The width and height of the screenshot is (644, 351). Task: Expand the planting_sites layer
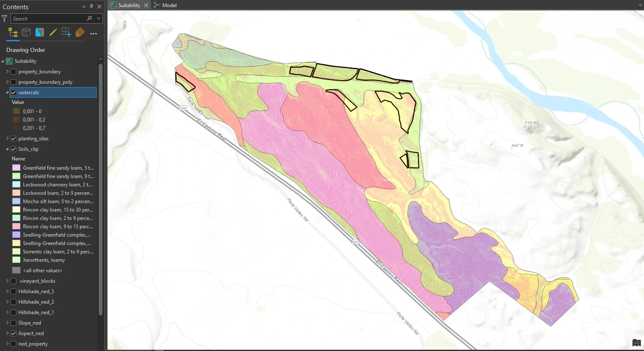pyautogui.click(x=8, y=139)
